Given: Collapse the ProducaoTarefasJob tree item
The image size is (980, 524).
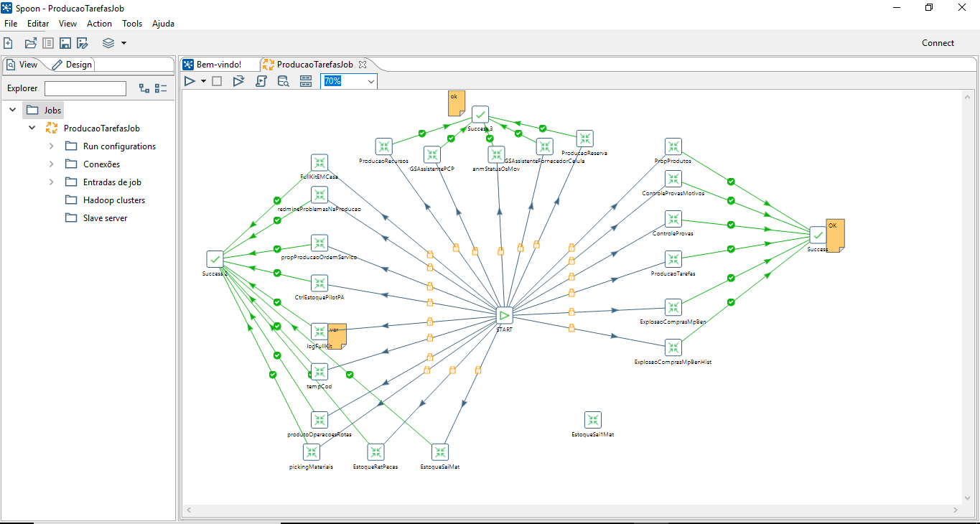Looking at the screenshot, I should tap(32, 127).
